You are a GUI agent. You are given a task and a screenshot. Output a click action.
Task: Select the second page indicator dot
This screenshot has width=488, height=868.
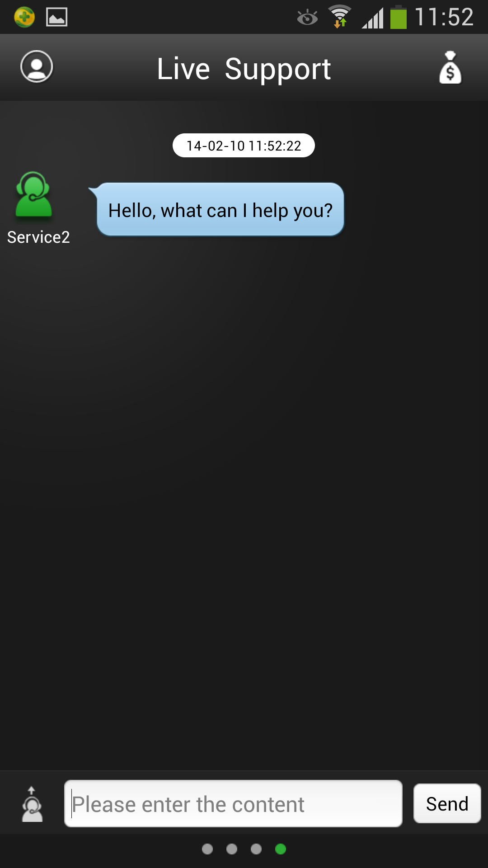click(232, 849)
